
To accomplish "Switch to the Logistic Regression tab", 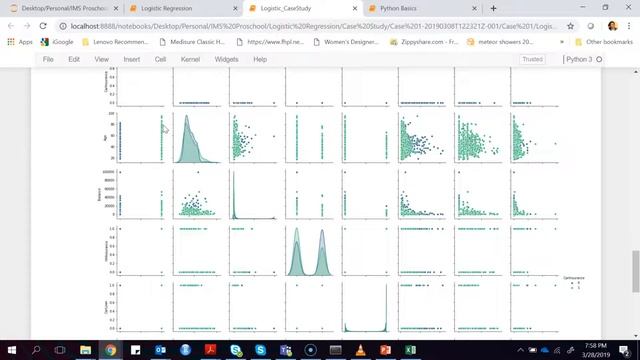I will [184, 8].
